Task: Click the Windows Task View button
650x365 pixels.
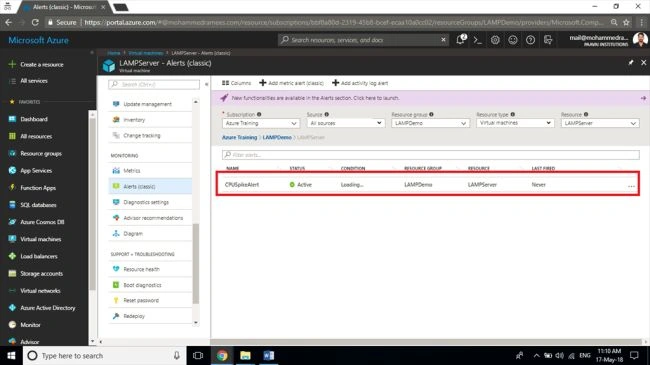Action: (198, 355)
